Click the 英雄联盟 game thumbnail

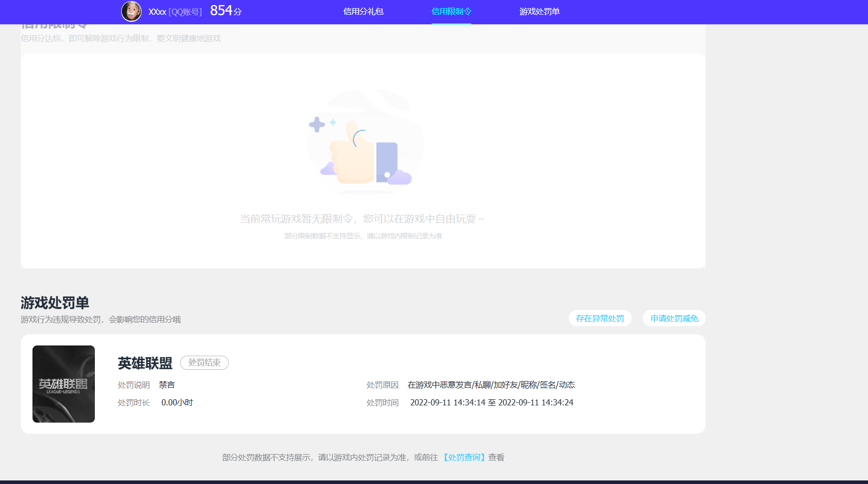coord(63,384)
